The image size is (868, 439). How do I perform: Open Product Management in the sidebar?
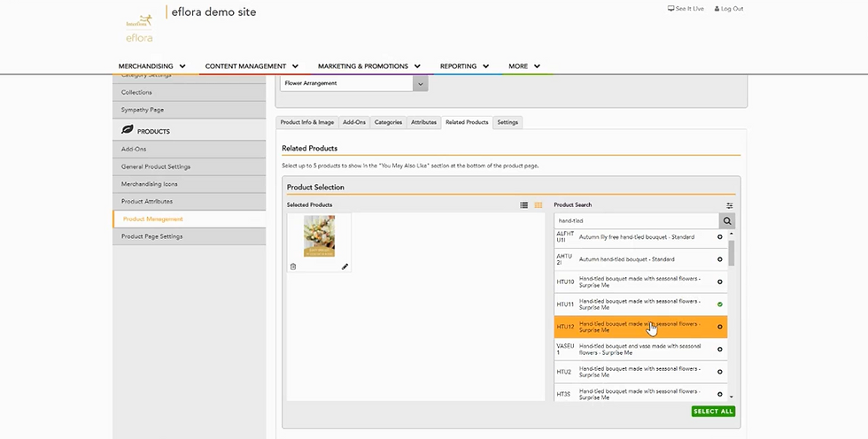pos(189,219)
